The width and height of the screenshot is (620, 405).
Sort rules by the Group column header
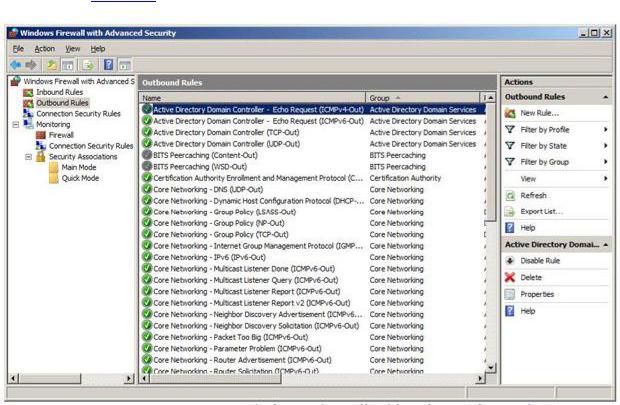(422, 98)
